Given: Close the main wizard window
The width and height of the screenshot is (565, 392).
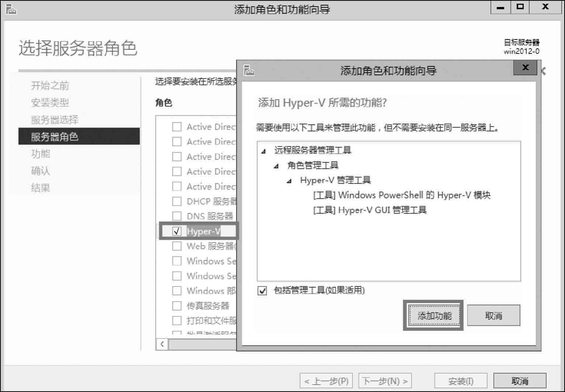Looking at the screenshot, I should (545, 7).
